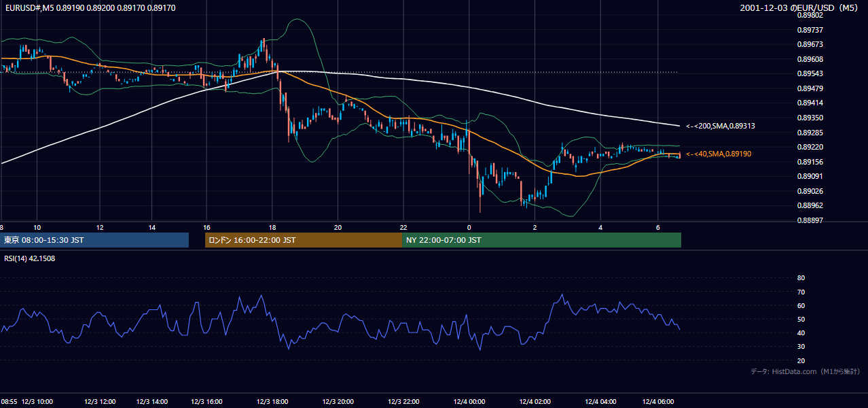This screenshot has width=868, height=408.
Task: Click hour label 12 on the chart axis
Action: tap(99, 227)
